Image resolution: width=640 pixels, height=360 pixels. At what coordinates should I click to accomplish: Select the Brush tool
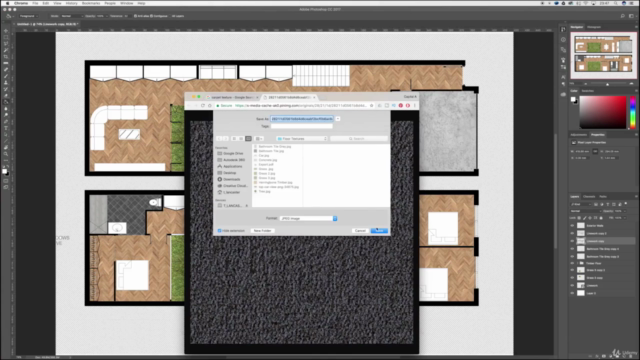(x=6, y=76)
